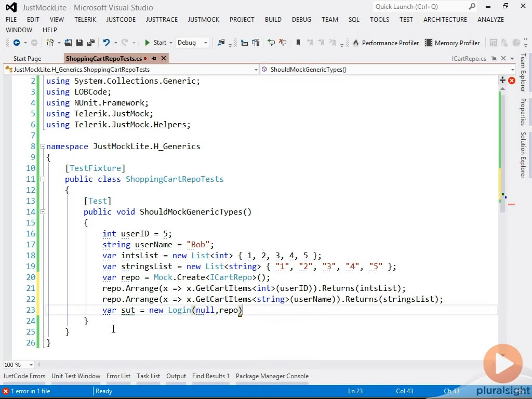
Task: Open the Unit Test Window tab
Action: (76, 376)
